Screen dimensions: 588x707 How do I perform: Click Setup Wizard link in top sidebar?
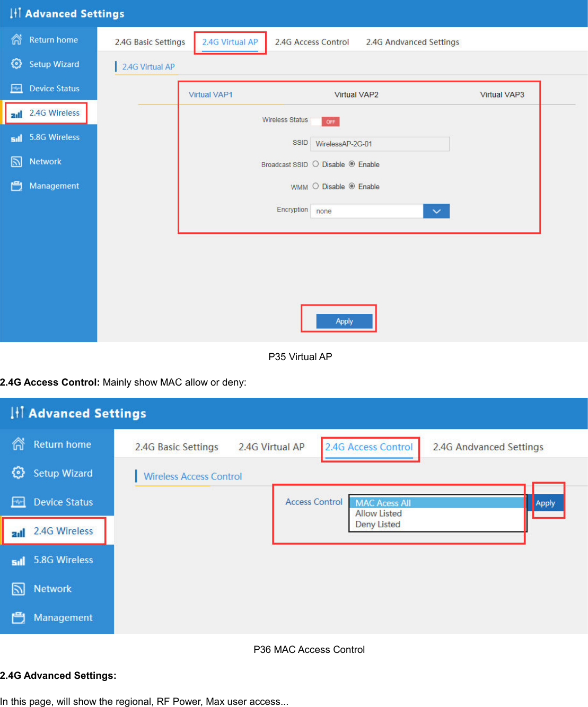pyautogui.click(x=54, y=64)
